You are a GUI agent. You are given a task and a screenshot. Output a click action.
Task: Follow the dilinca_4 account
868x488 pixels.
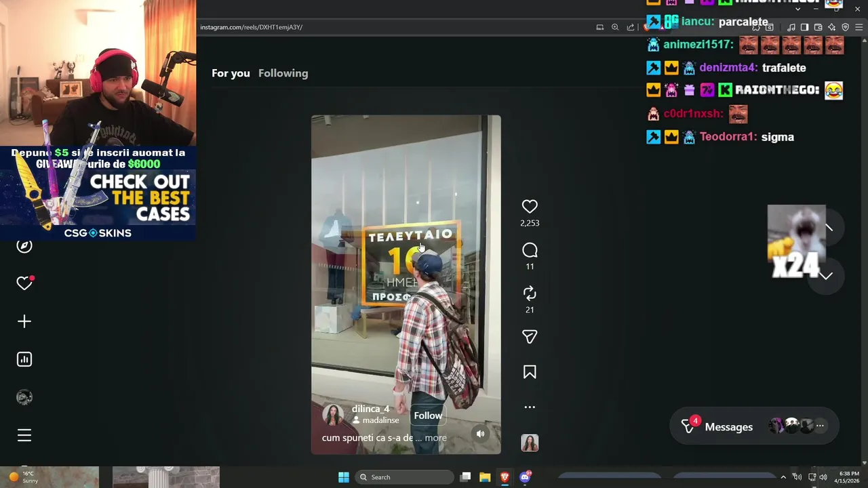[428, 415]
